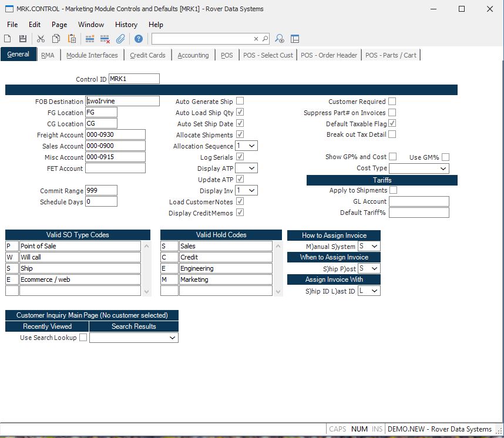
Task: Click the FOB Destination input field
Action: click(122, 101)
